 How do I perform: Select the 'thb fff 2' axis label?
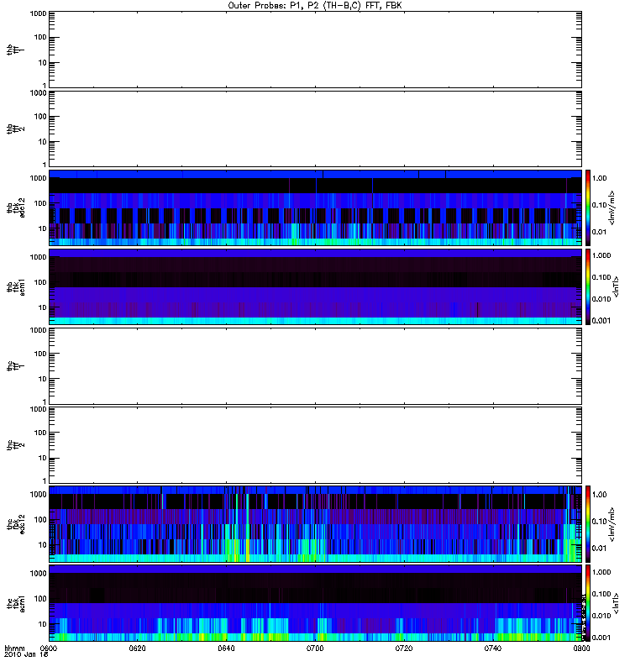point(15,129)
